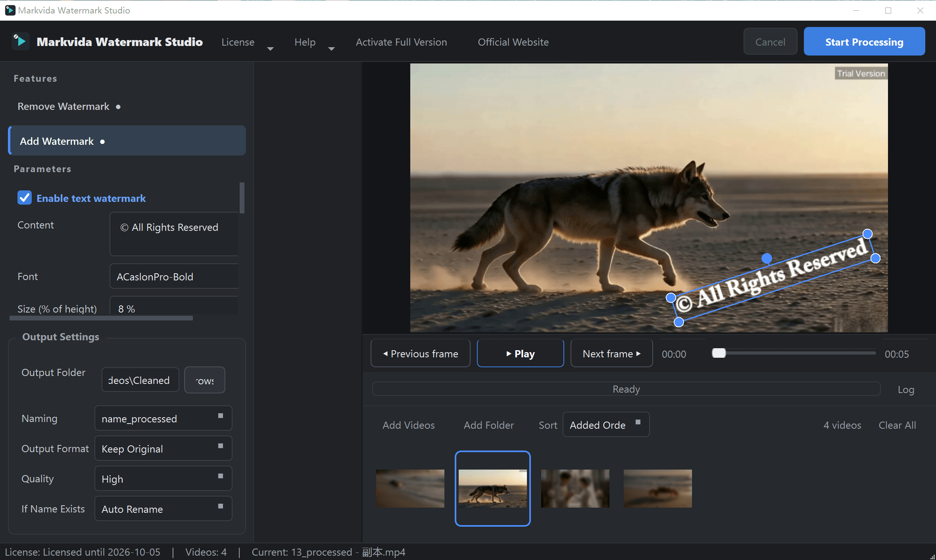Click the watermark top-right corner handle
The width and height of the screenshot is (936, 560).
[868, 234]
